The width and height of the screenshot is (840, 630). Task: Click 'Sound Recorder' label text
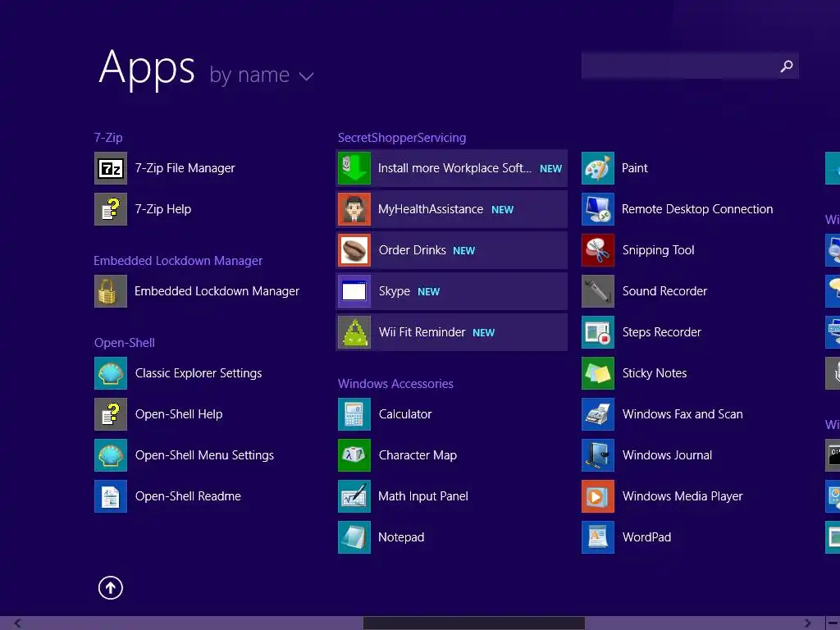click(x=664, y=291)
